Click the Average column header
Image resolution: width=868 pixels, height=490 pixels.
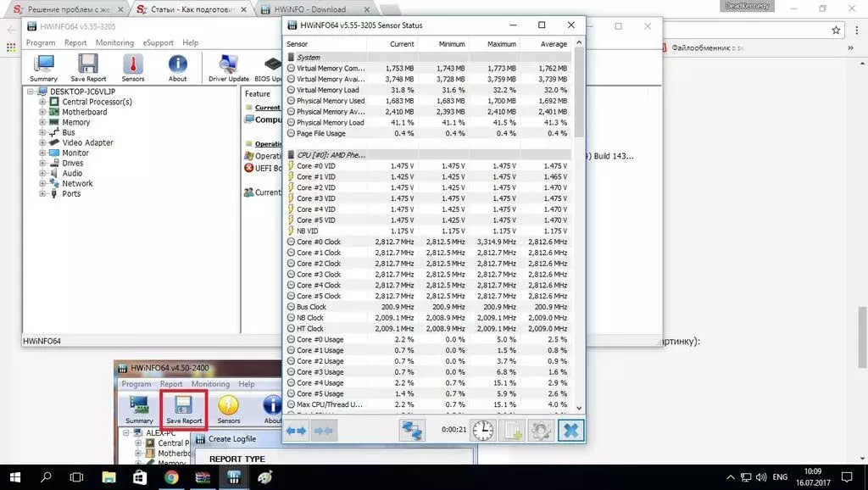click(x=546, y=44)
